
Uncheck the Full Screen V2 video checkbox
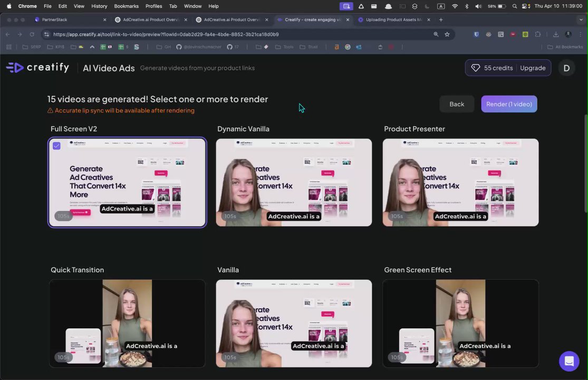[56, 146]
